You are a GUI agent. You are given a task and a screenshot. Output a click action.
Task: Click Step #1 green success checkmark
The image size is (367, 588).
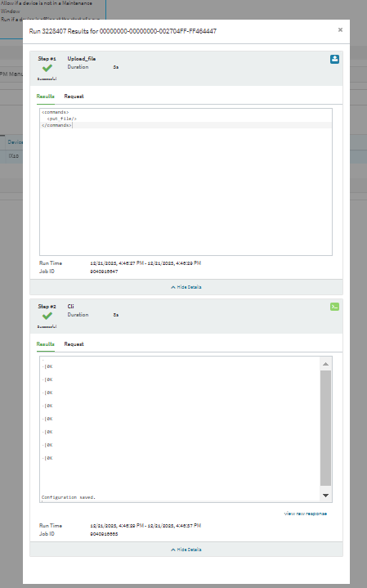click(47, 68)
